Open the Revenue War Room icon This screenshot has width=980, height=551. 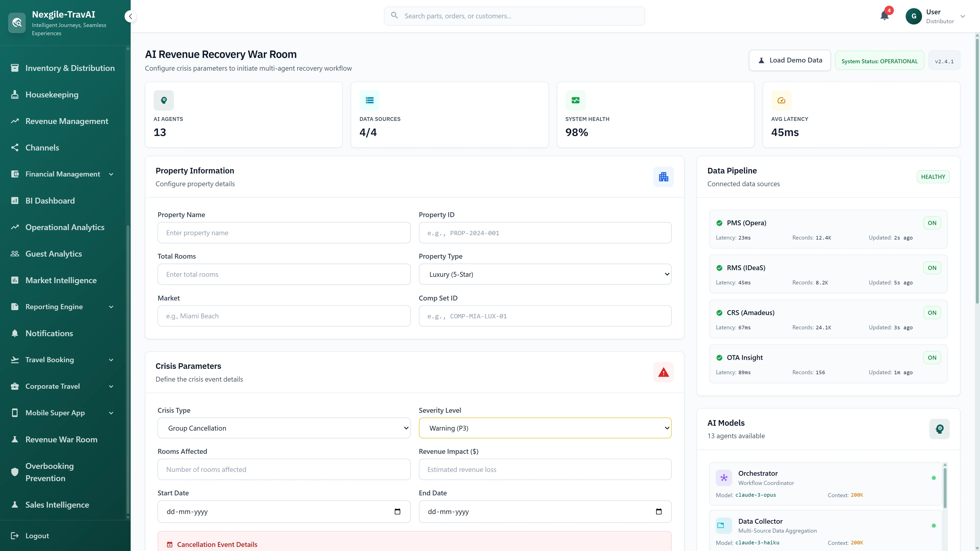pos(15,439)
